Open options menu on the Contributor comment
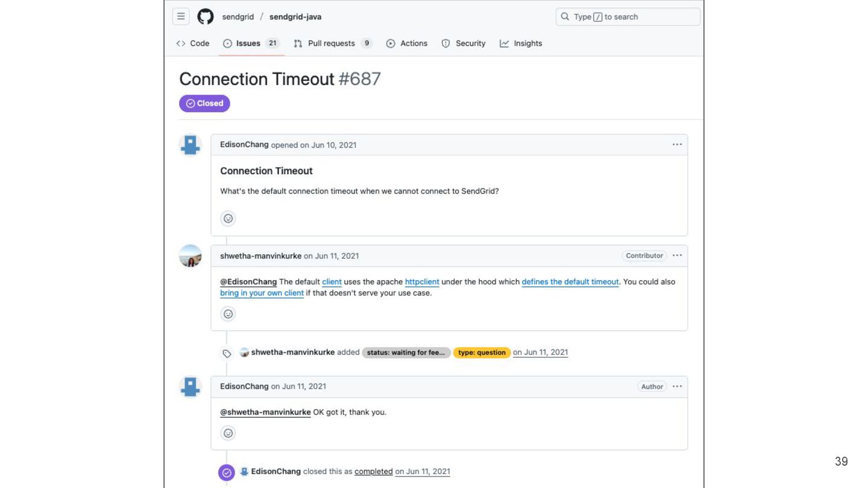Screen dimensions: 868x488 [677, 255]
